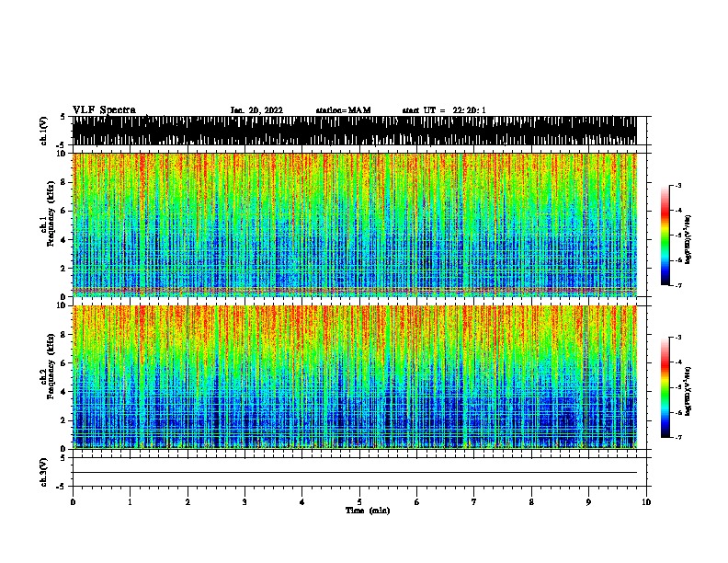
Task: Click the time axis tick label '3'
Action: point(245,502)
